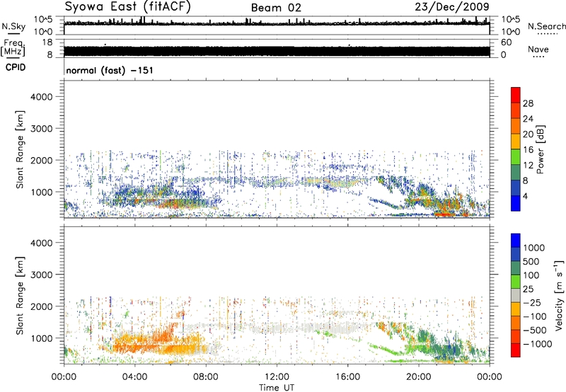The height and width of the screenshot is (392, 566).
Task: Click the power panel 'Slant Range [km]' label
Action: point(20,149)
